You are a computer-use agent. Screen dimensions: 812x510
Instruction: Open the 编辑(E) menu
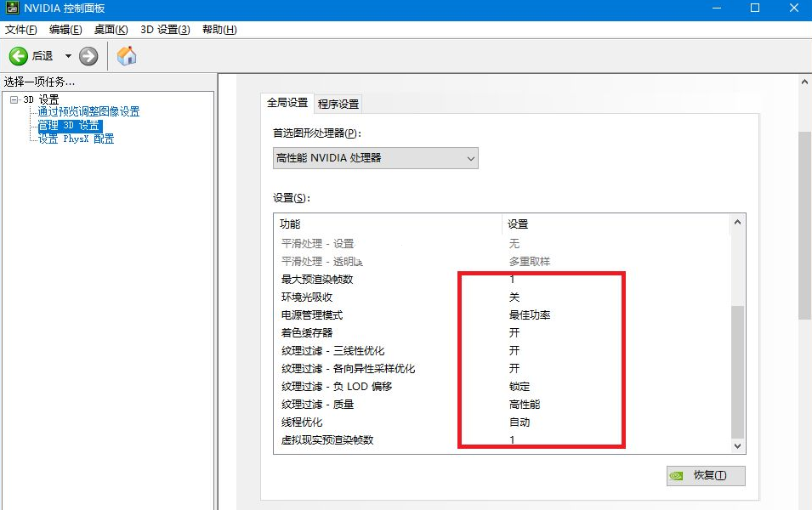(x=65, y=30)
